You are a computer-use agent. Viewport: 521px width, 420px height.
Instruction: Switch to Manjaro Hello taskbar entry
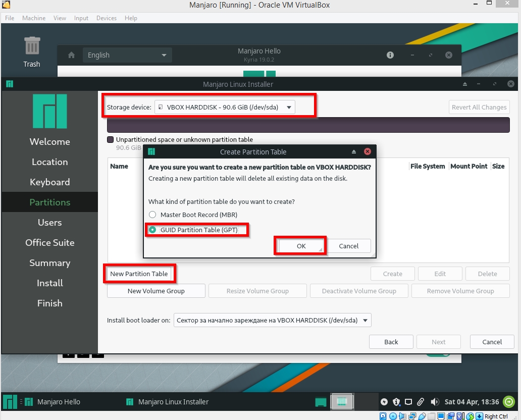click(x=53, y=402)
